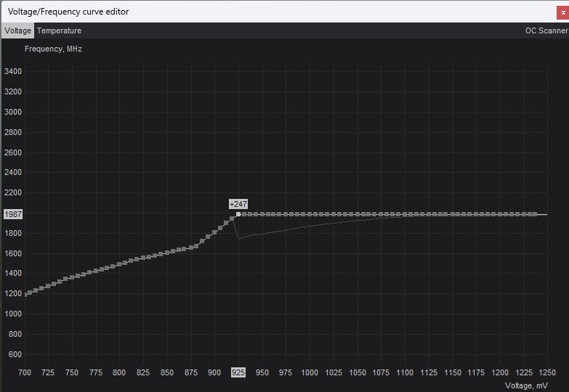Click the highlighted 925 voltage axis label
569x392 pixels.
[238, 372]
